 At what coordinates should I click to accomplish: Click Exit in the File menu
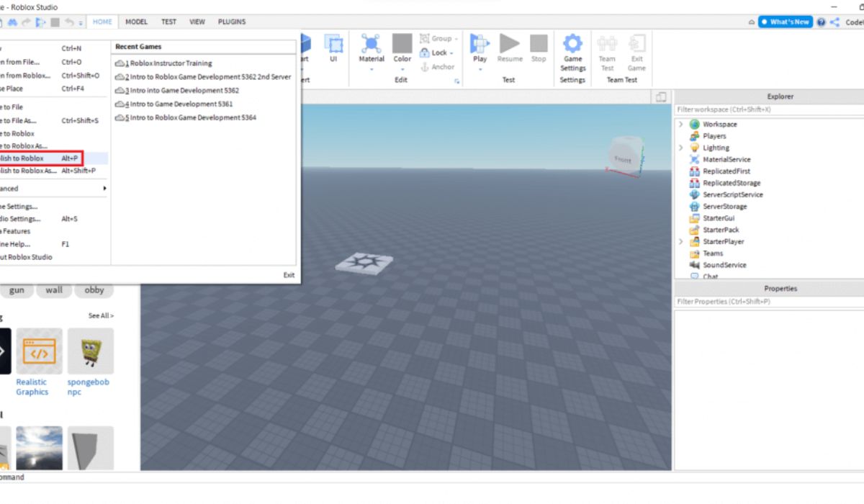pyautogui.click(x=289, y=275)
